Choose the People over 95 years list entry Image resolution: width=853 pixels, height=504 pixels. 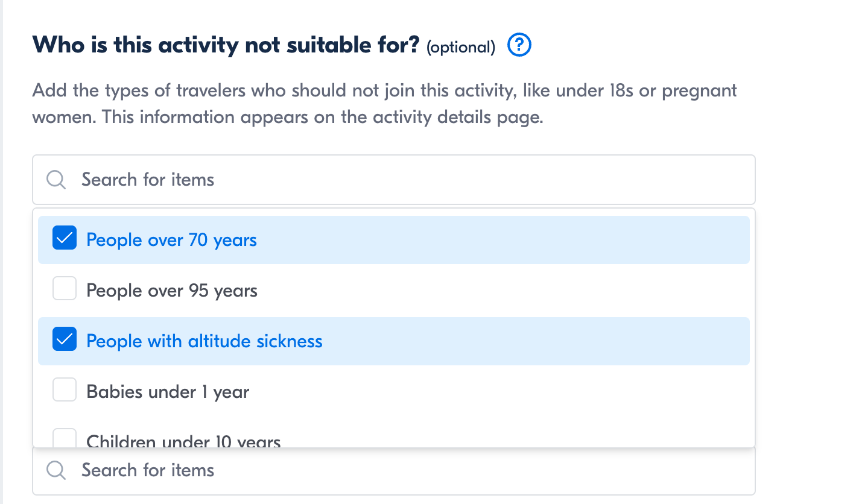click(x=171, y=291)
